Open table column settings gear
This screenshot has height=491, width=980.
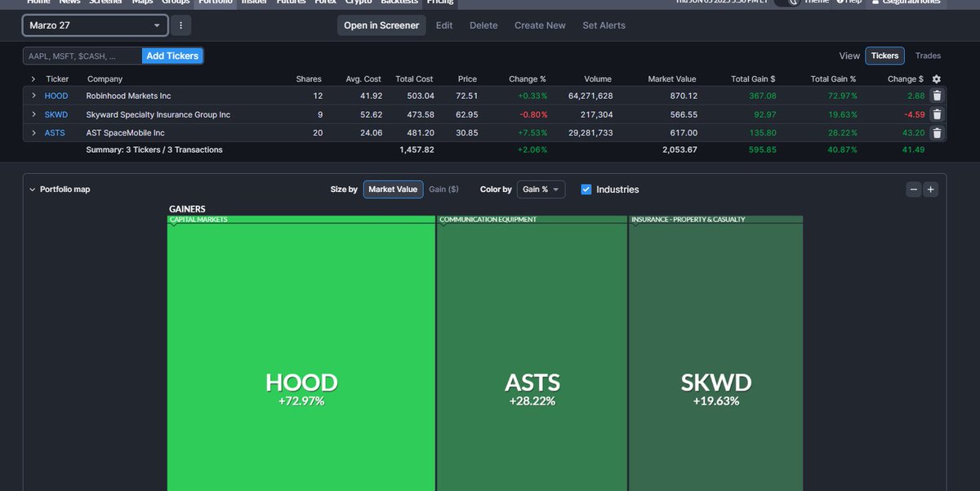pyautogui.click(x=937, y=79)
